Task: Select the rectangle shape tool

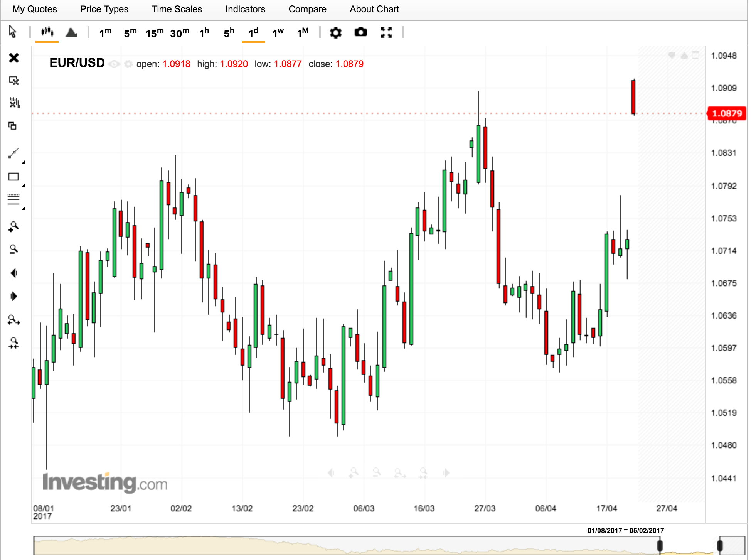Action: tap(13, 177)
